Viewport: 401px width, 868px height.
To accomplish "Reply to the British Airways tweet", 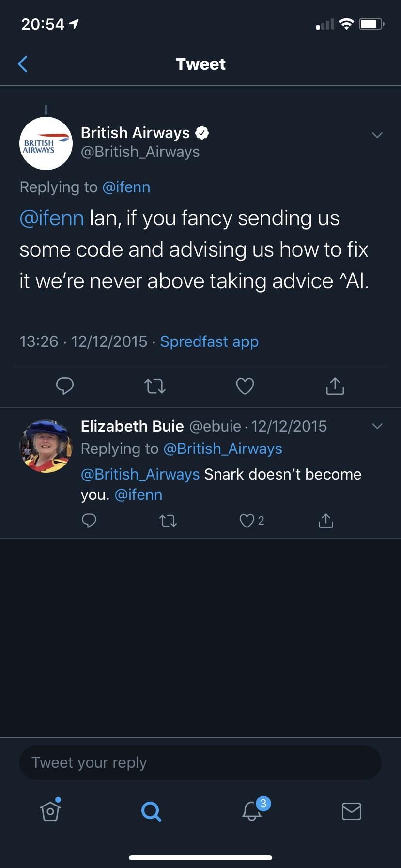I will (65, 386).
